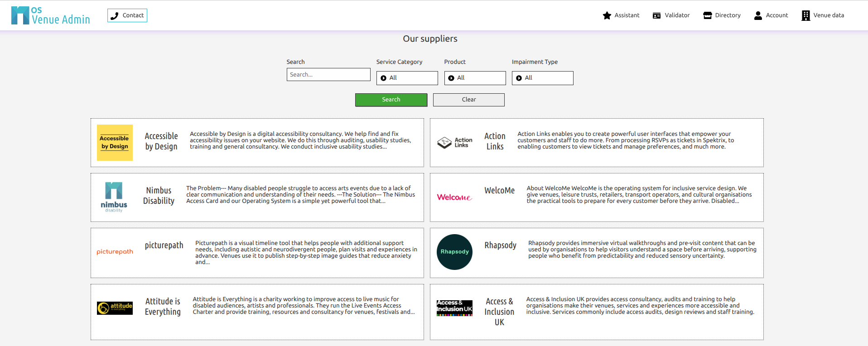
Task: Click the OS Venue Admin logo
Action: 50,15
